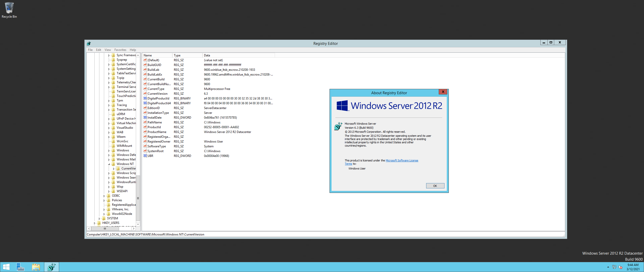Click the tree vertical scrollbar thumb

(138, 198)
